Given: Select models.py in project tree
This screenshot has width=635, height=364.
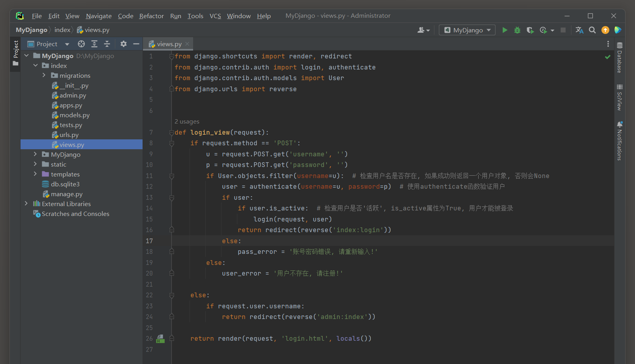Looking at the screenshot, I should (x=75, y=115).
